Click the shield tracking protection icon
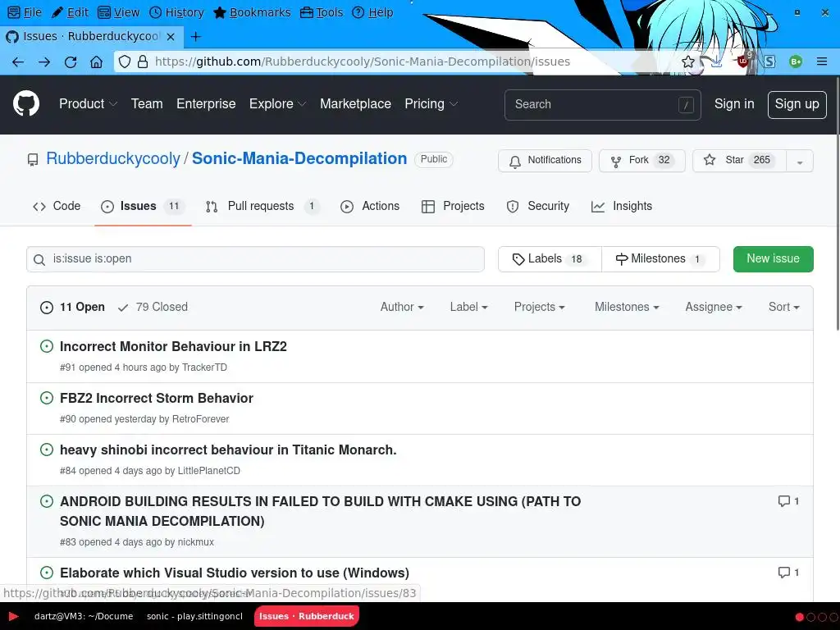Screen dimensions: 840x630 tap(125, 62)
